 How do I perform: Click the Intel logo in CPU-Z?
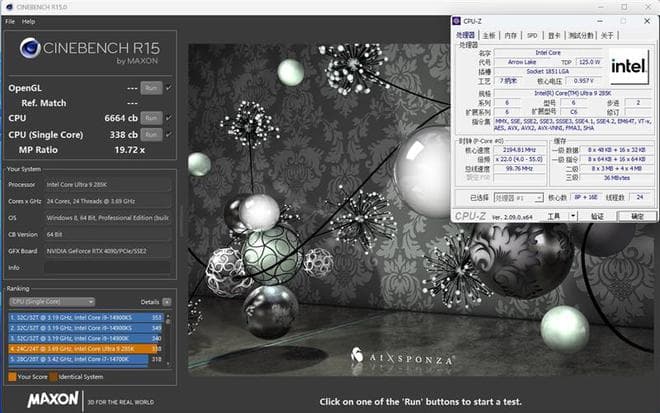[630, 67]
